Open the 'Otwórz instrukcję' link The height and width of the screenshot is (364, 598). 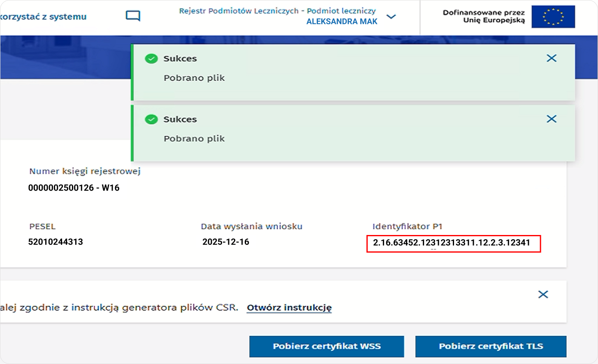(289, 307)
